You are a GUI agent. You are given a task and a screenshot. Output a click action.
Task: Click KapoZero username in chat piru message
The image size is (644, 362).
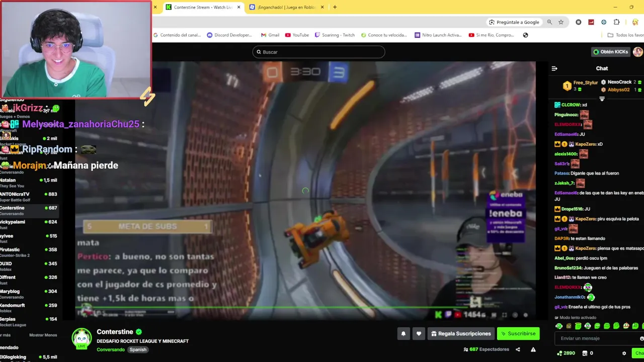point(585,219)
